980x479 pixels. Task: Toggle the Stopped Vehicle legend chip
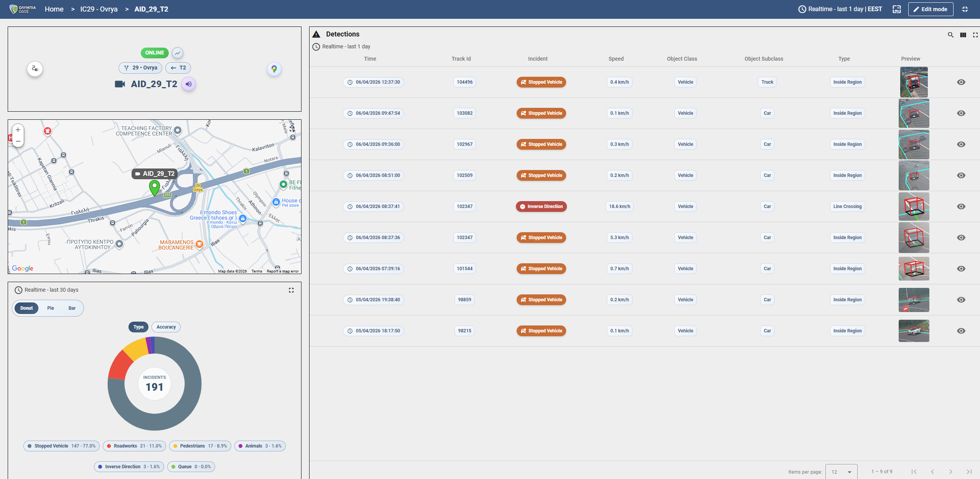[x=61, y=446]
